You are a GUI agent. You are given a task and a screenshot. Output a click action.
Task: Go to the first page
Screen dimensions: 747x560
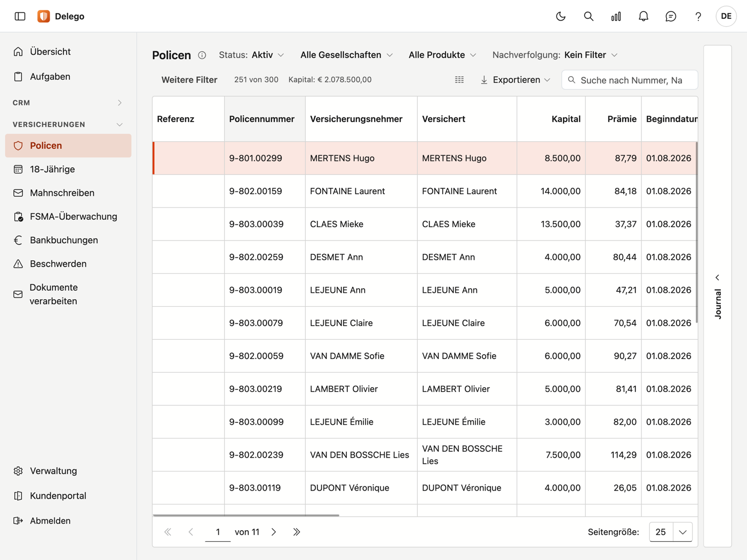pyautogui.click(x=168, y=532)
